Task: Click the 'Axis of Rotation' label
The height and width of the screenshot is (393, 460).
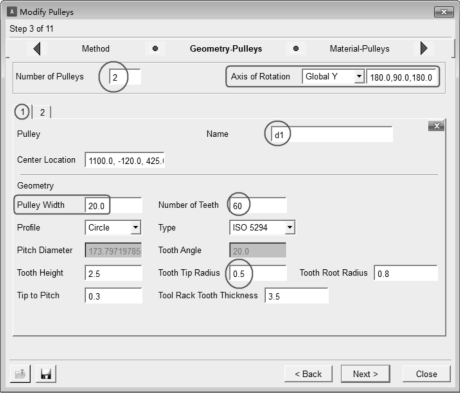Action: coord(260,77)
